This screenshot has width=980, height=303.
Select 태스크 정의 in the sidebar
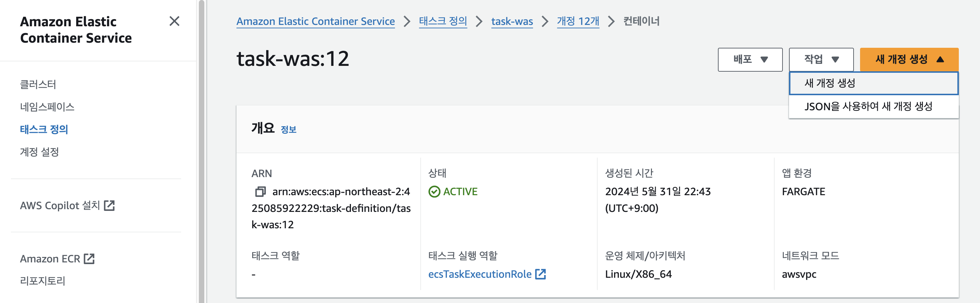44,129
